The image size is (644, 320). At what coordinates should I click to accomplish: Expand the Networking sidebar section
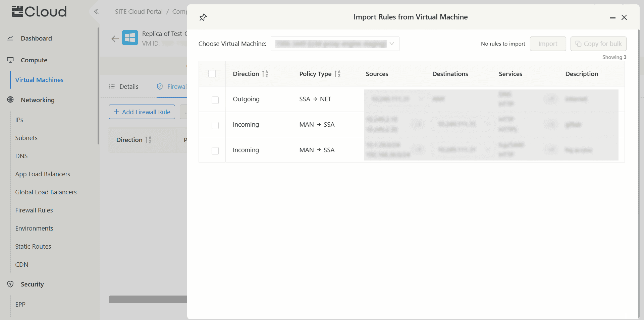pyautogui.click(x=38, y=100)
